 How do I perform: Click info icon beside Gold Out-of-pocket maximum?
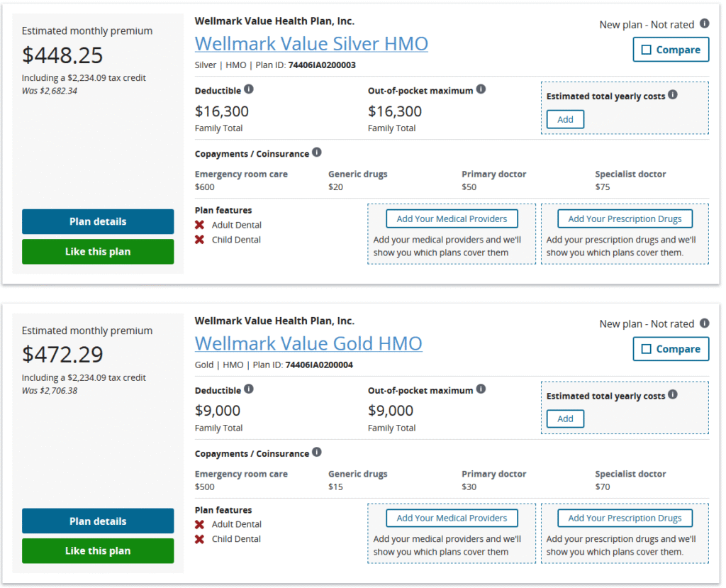click(x=481, y=389)
